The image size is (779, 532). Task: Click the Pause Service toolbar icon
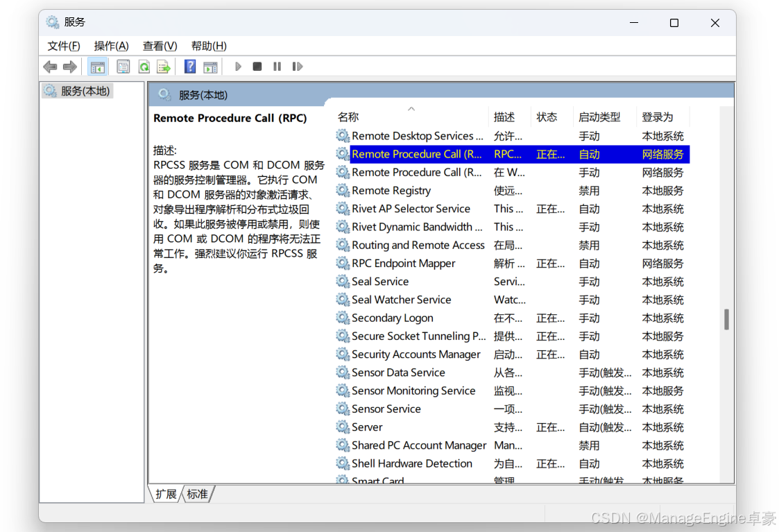pyautogui.click(x=277, y=67)
